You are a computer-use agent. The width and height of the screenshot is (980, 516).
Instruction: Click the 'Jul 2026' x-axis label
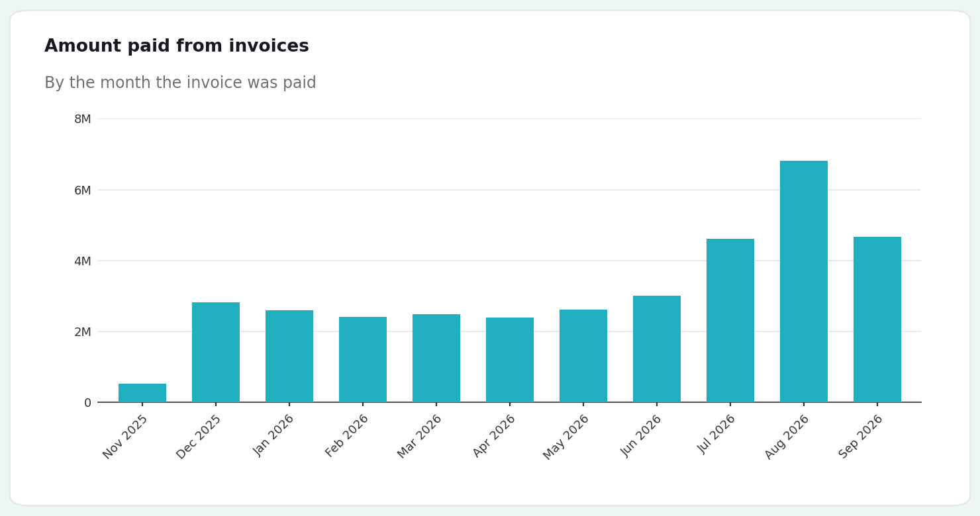pyautogui.click(x=716, y=434)
